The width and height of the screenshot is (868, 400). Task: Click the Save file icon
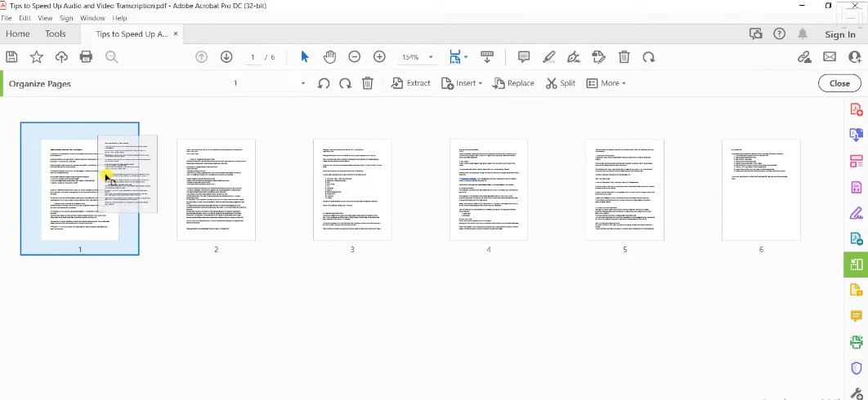[11, 57]
